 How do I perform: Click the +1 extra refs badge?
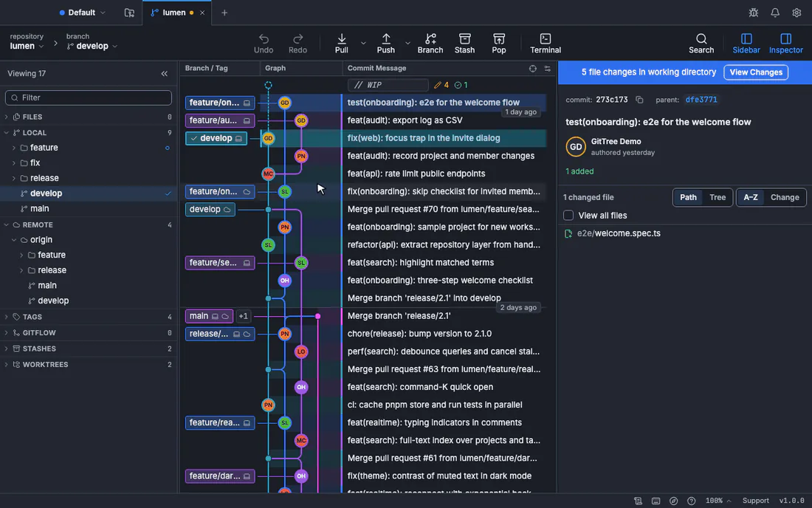pyautogui.click(x=243, y=316)
